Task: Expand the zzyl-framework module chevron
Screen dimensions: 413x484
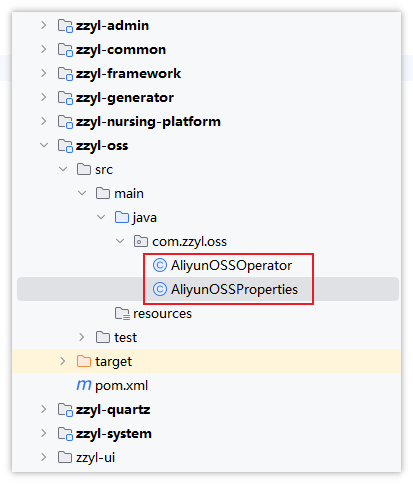Action: 43,73
